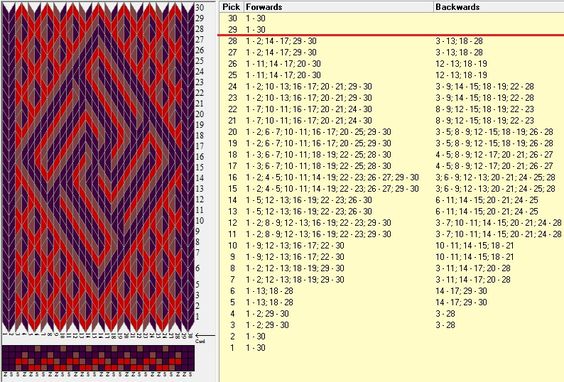Click the Pick column header
Image resolution: width=564 pixels, height=382 pixels.
tap(231, 7)
